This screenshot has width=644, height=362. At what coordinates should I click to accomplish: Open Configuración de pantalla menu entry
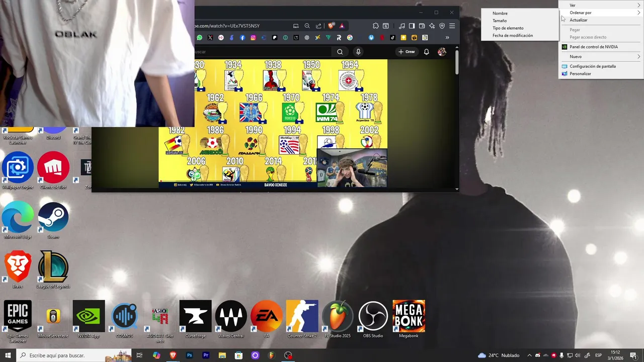click(601, 66)
